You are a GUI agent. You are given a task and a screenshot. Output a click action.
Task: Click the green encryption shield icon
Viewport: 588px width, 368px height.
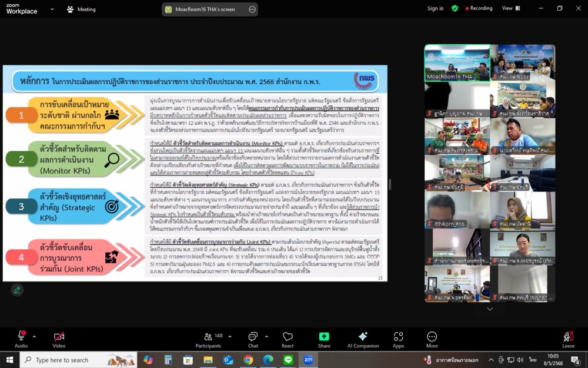point(455,9)
